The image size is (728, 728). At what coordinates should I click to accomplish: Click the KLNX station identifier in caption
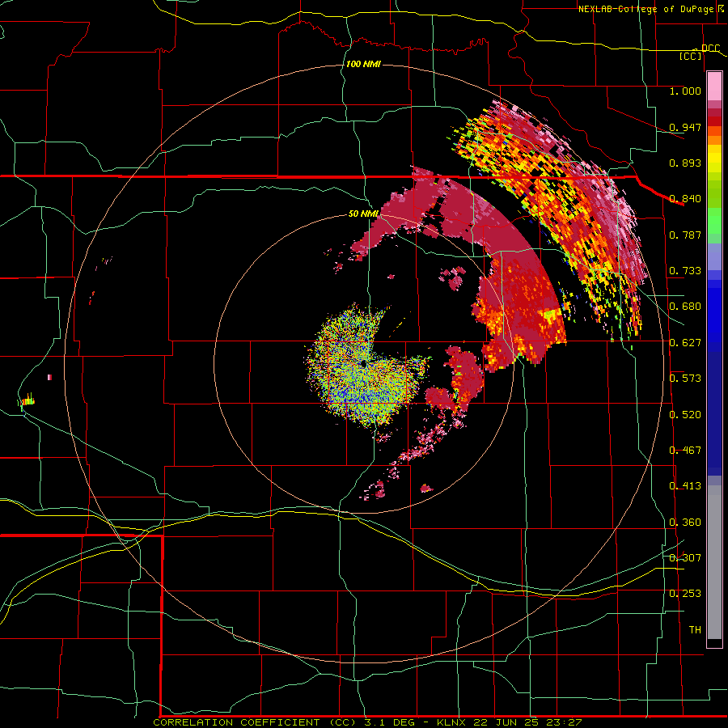coord(453,722)
